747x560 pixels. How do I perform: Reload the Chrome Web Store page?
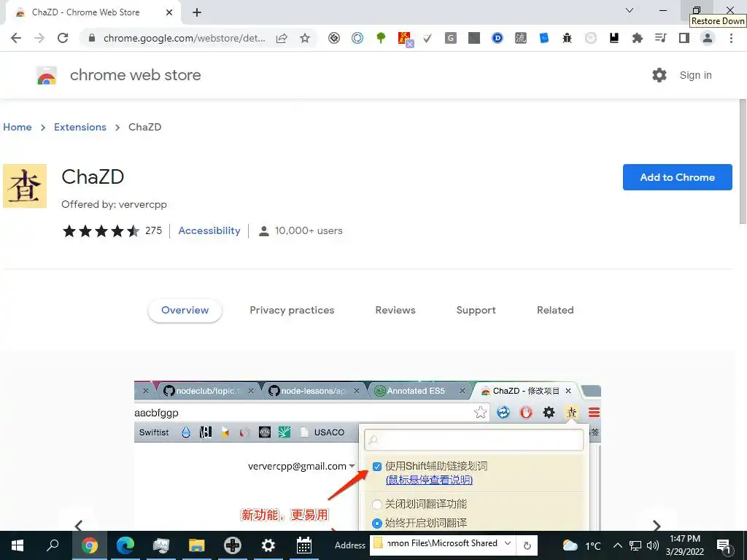pyautogui.click(x=63, y=38)
